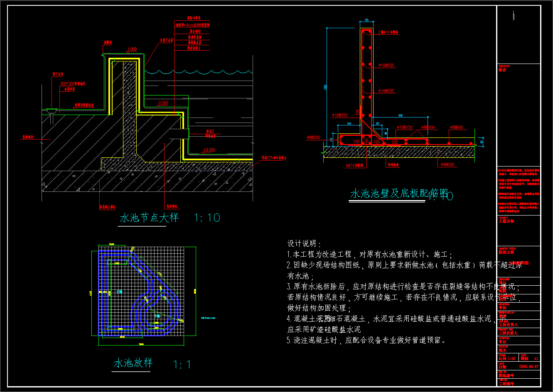Select the line 做好结构加固处理
Screen dimensions: 553x392
coord(319,309)
